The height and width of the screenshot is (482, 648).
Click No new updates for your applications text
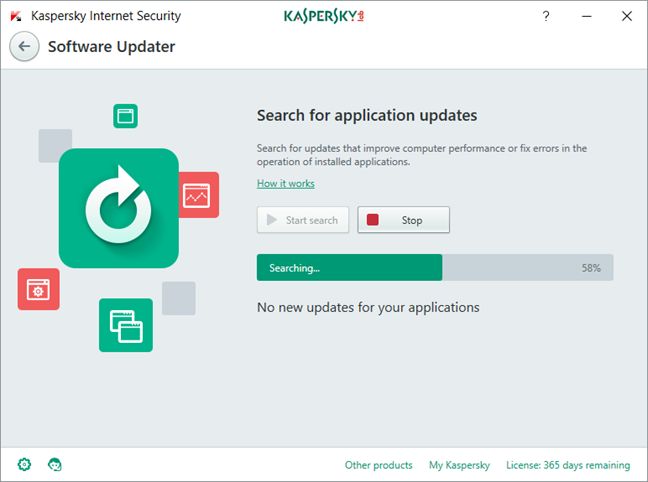click(368, 308)
